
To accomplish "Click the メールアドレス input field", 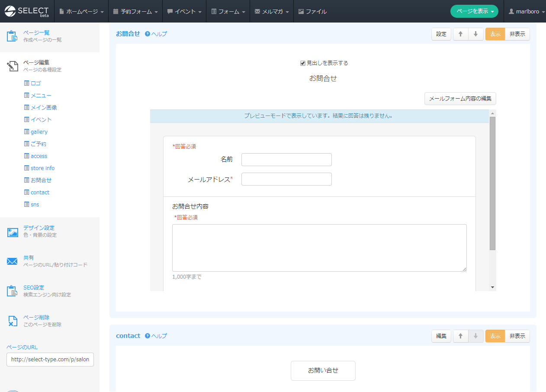I will point(286,179).
